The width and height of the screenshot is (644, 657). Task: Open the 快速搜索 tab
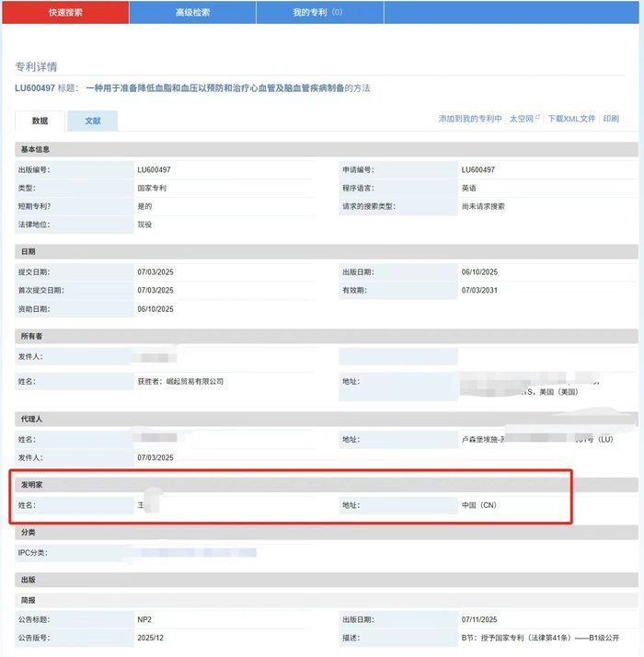point(63,12)
